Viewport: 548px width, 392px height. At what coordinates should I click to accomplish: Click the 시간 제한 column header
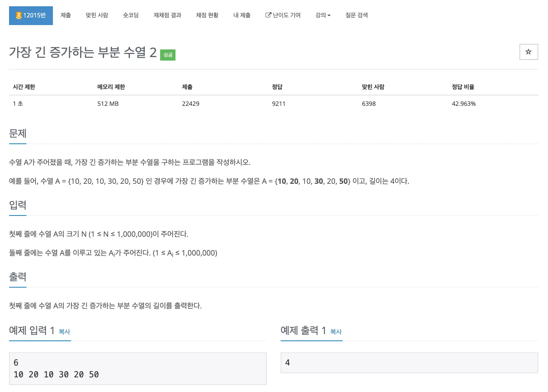(24, 87)
